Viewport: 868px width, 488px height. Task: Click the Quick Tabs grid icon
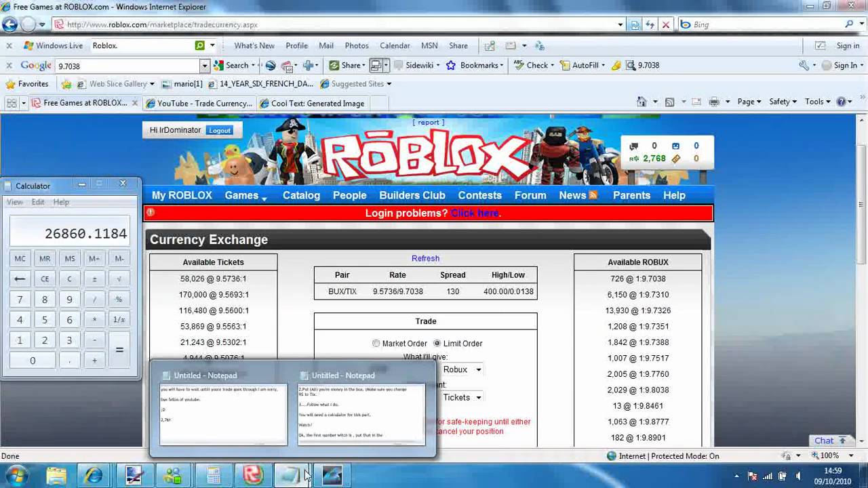coord(11,103)
